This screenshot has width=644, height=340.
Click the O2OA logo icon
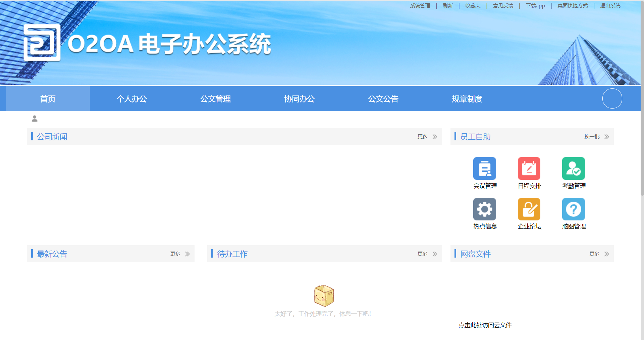(42, 43)
